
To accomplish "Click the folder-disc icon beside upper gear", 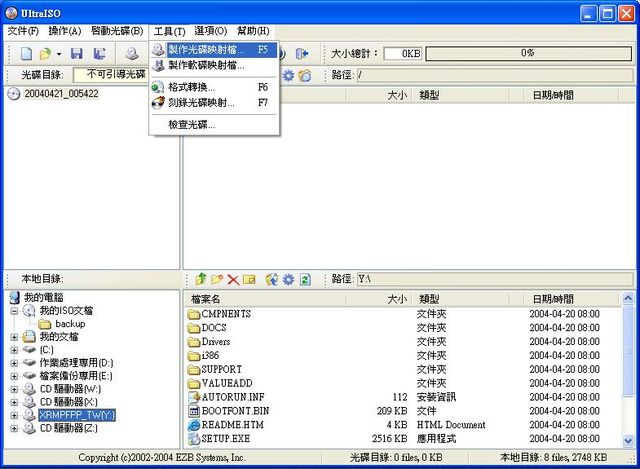I will [x=305, y=76].
